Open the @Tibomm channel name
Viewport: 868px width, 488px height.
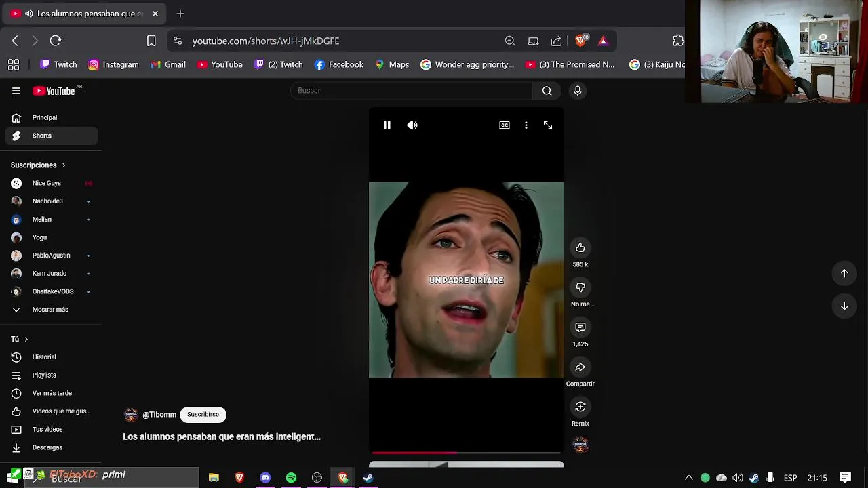[159, 415]
